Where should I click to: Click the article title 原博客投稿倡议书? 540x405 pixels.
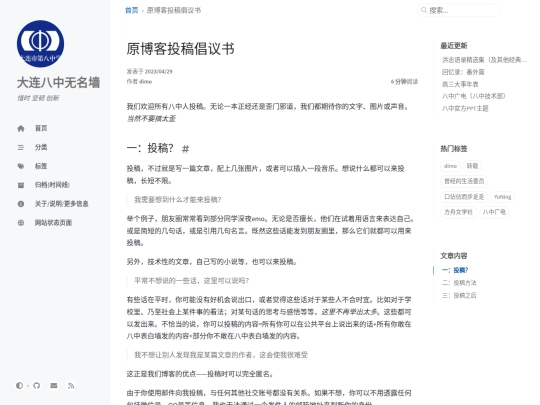pyautogui.click(x=180, y=49)
